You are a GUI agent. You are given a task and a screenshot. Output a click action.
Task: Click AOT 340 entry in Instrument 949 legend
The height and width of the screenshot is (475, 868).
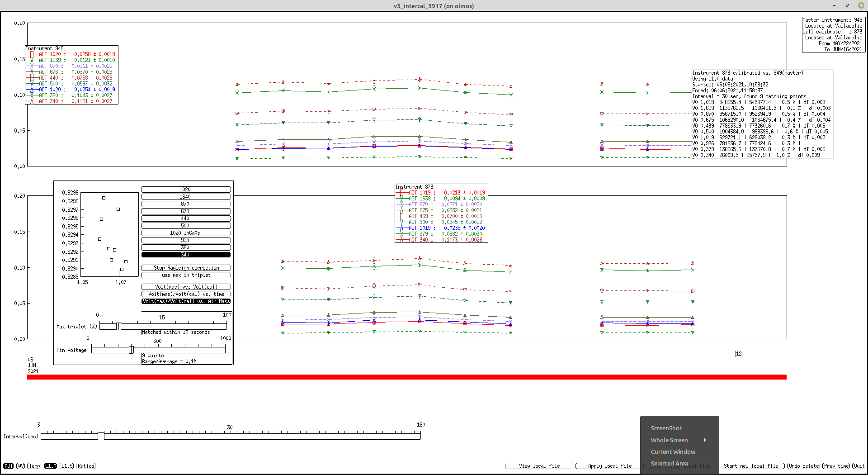71,101
